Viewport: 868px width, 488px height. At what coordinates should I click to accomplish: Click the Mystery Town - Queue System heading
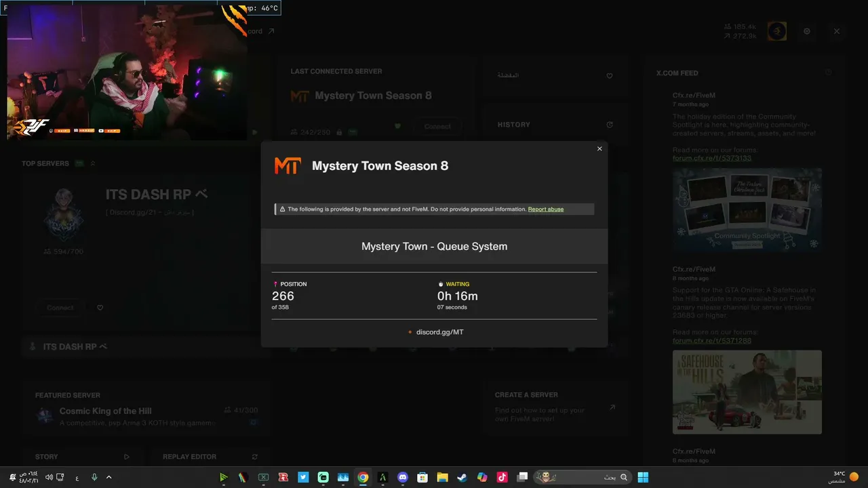[435, 247]
